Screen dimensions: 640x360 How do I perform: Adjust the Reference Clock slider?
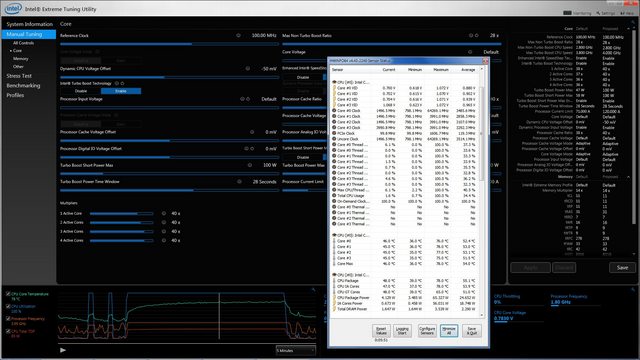click(x=169, y=44)
